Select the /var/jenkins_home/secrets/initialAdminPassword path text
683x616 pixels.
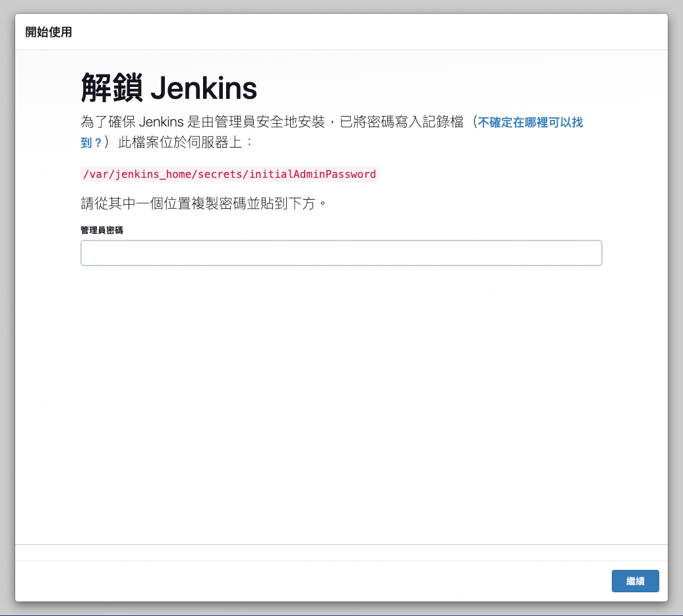pos(229,174)
